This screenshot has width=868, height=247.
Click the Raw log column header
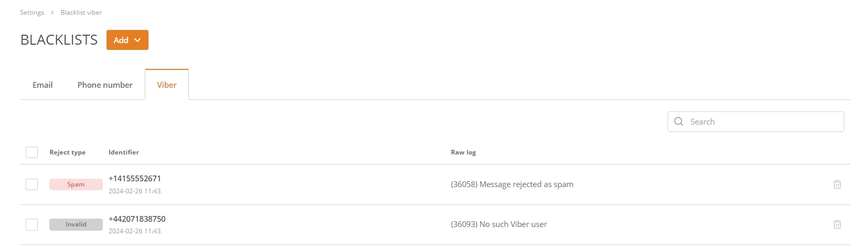463,152
